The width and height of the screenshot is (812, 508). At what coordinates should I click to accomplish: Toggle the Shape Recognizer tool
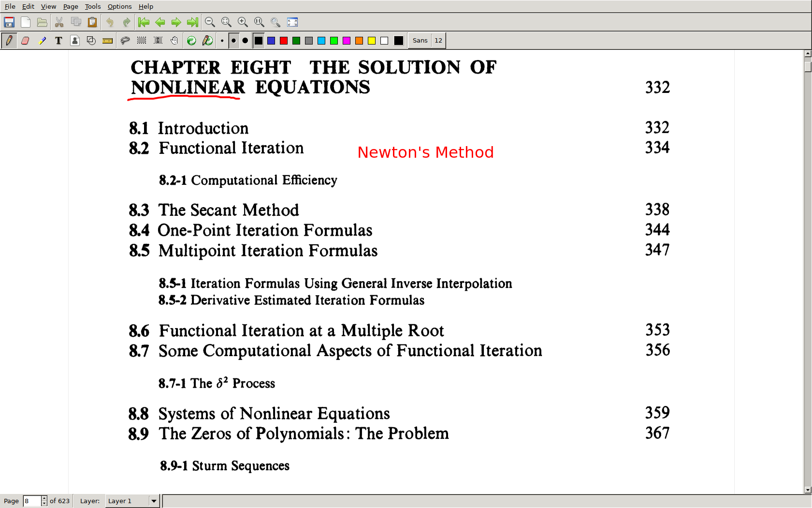point(91,41)
